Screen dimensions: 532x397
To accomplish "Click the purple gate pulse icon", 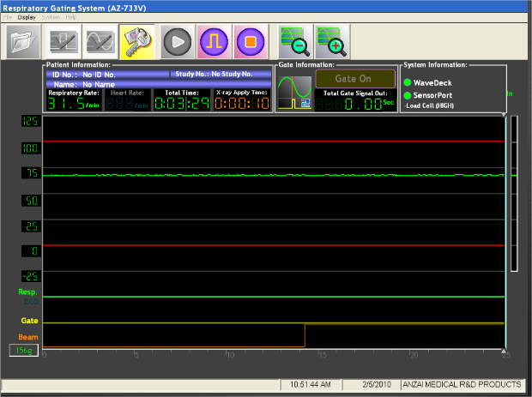I will tap(212, 40).
